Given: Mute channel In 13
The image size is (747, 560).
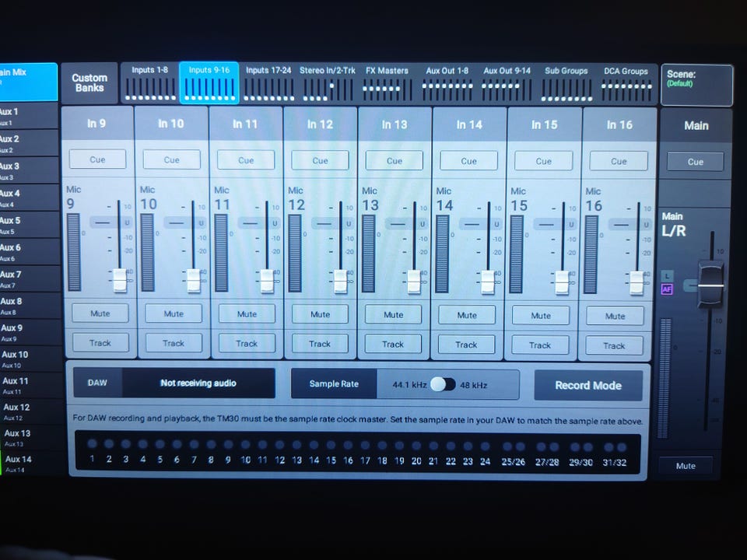Looking at the screenshot, I should [394, 315].
